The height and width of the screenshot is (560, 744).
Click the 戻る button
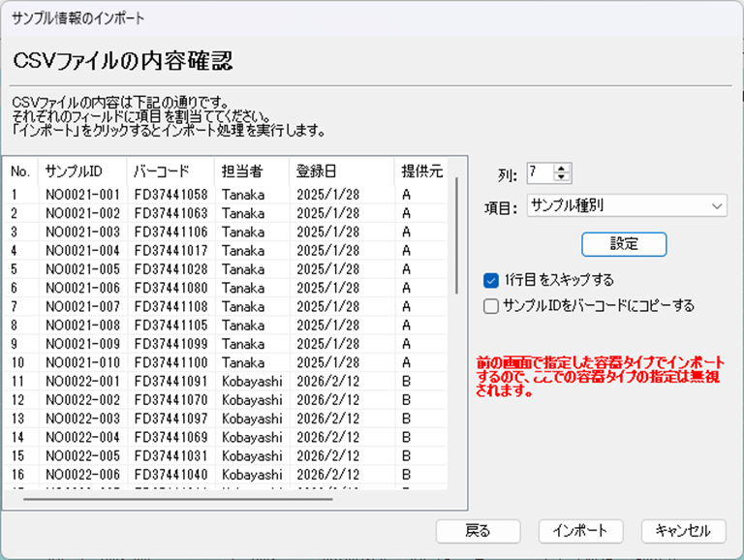(x=478, y=530)
